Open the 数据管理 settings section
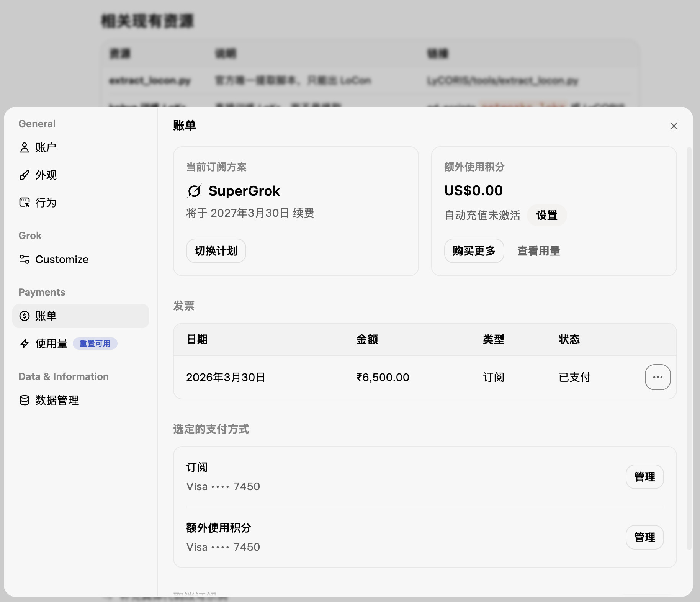This screenshot has width=700, height=602. point(81,400)
